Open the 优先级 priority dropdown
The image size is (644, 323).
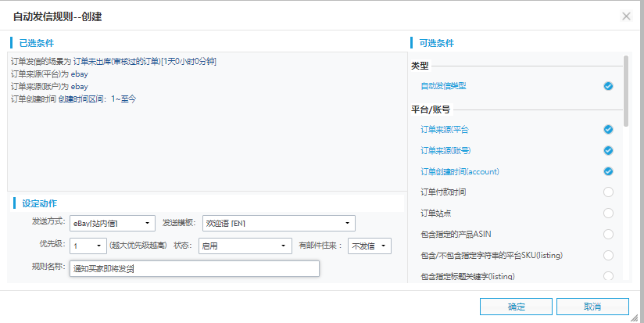(x=88, y=246)
